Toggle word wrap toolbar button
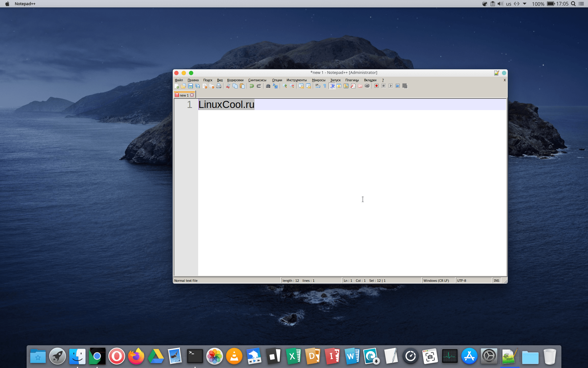The width and height of the screenshot is (588, 368). (x=318, y=86)
